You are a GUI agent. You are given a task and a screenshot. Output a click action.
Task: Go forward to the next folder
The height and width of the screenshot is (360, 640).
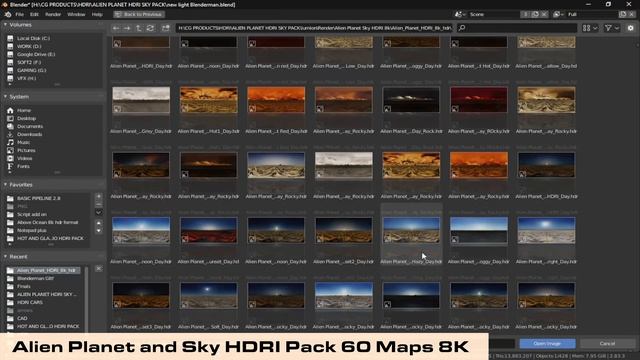tap(127, 28)
